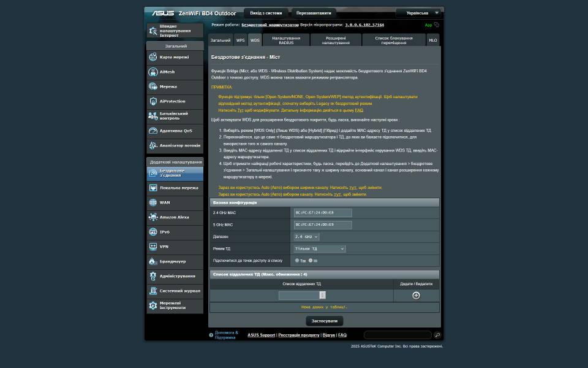The image size is (588, 368).
Task: Click the Брандмауер firewall icon
Action: (x=153, y=261)
